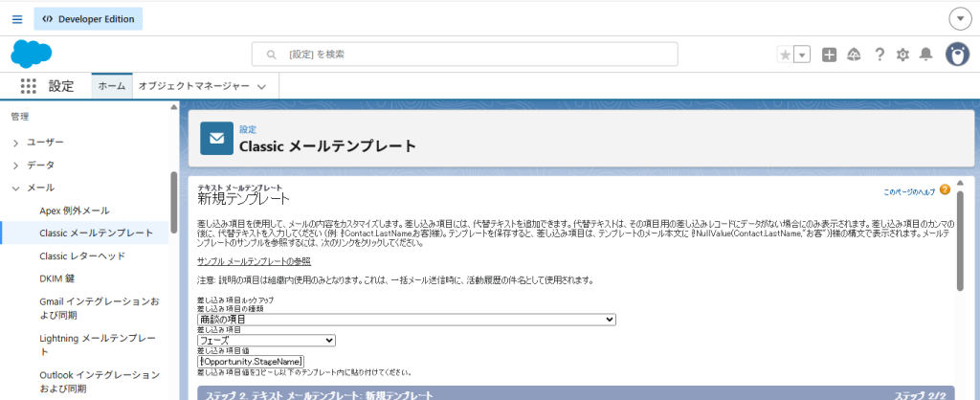
Task: Open サンプル メールテンプレートの参照 link
Action: 254,260
